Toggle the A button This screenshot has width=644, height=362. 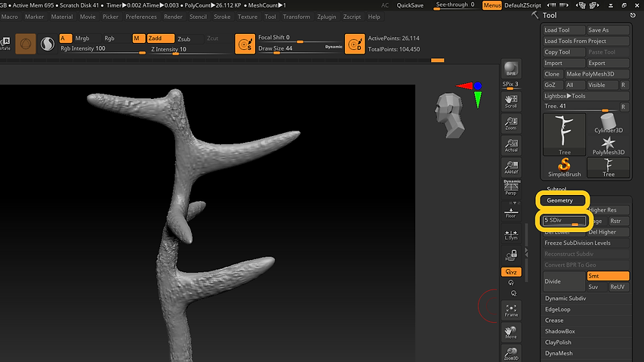tap(66, 39)
